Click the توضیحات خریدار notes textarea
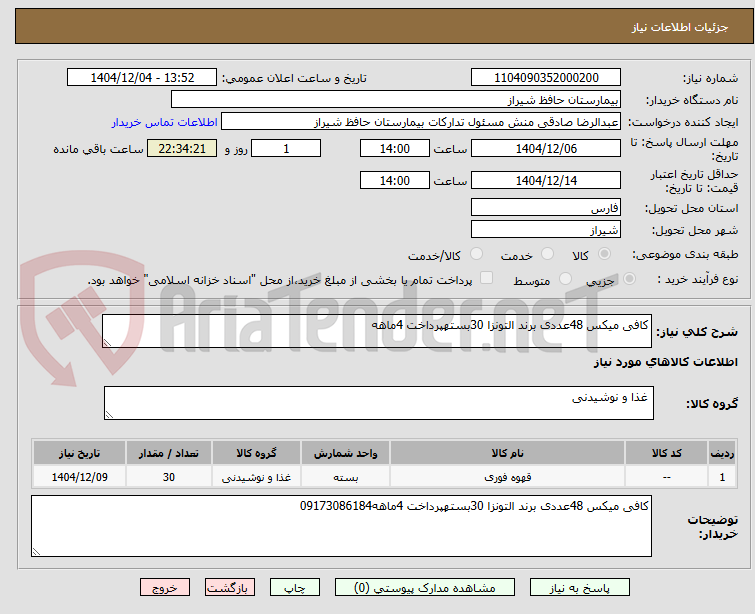 (341, 526)
